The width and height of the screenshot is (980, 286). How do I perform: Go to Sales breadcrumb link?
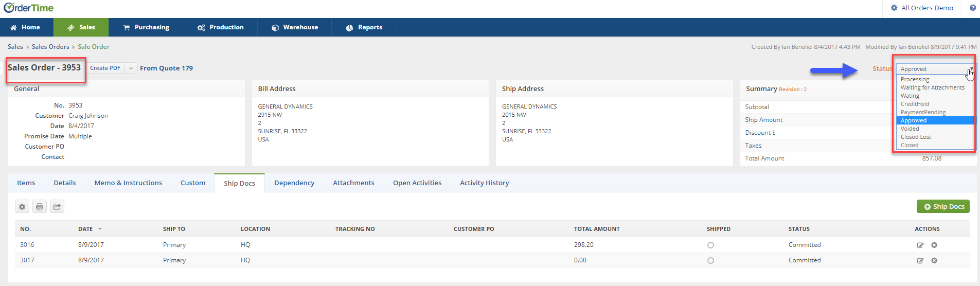tap(15, 47)
